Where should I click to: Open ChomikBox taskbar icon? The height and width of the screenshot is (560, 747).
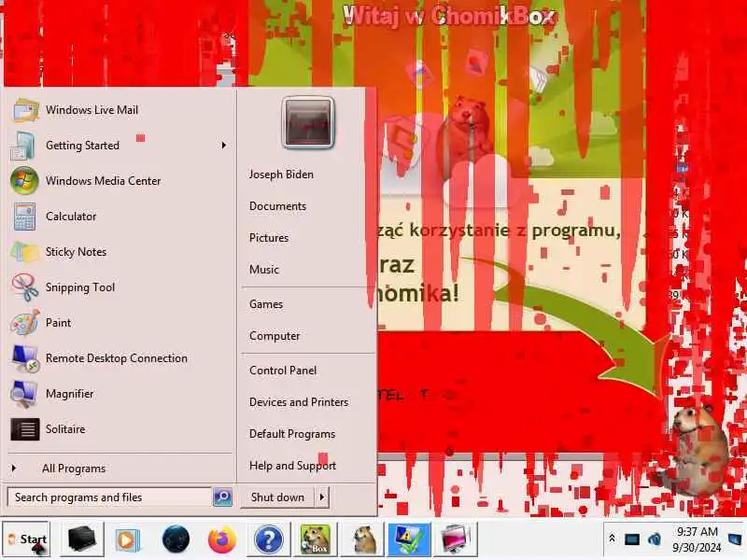coord(316,539)
